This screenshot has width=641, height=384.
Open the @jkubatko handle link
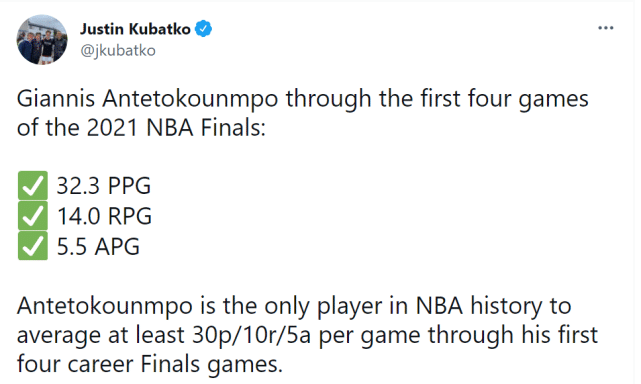click(118, 51)
